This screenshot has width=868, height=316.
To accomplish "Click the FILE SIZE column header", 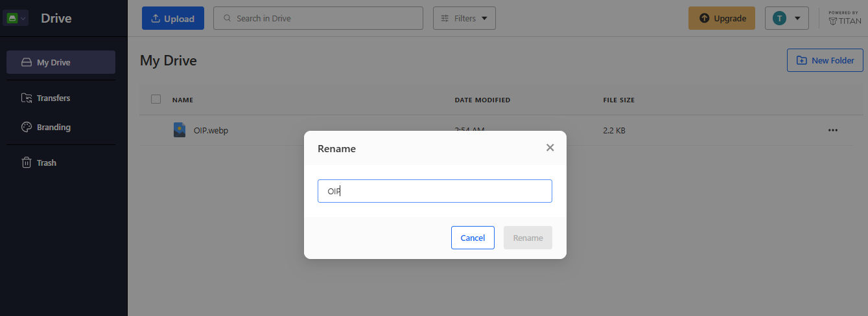I will tap(618, 100).
